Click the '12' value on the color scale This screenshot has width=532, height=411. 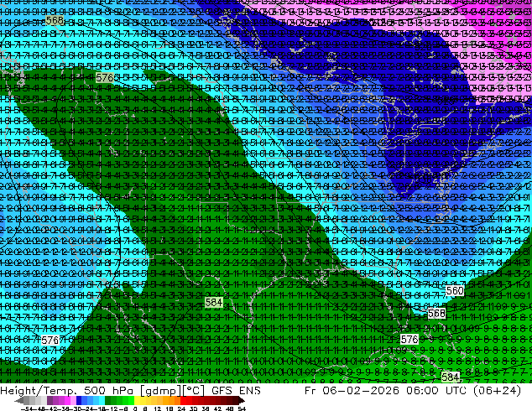pos(158,408)
